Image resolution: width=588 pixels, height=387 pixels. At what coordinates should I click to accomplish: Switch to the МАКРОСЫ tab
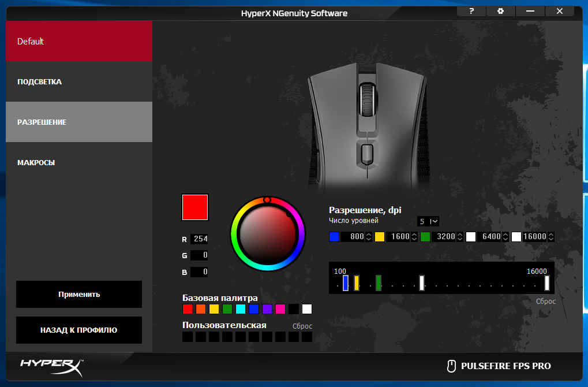coord(78,162)
